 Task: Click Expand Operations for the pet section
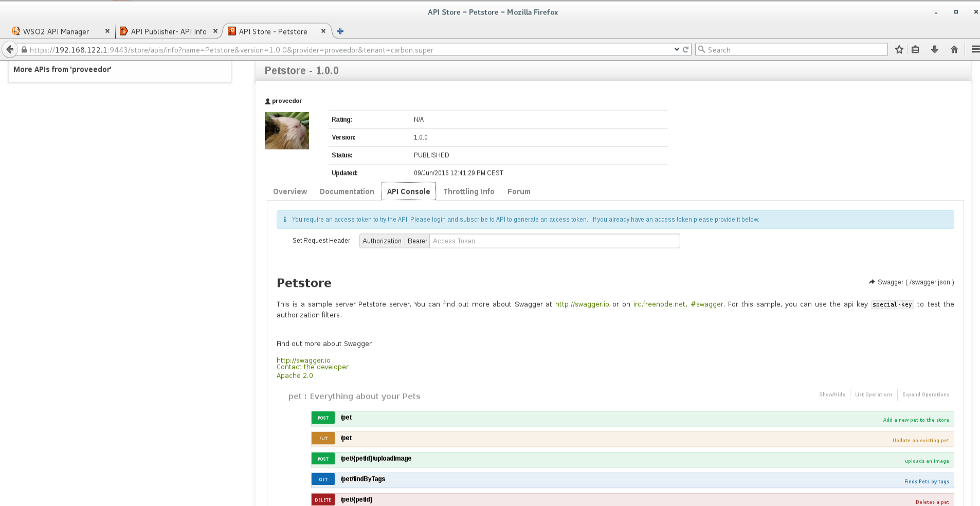point(925,395)
